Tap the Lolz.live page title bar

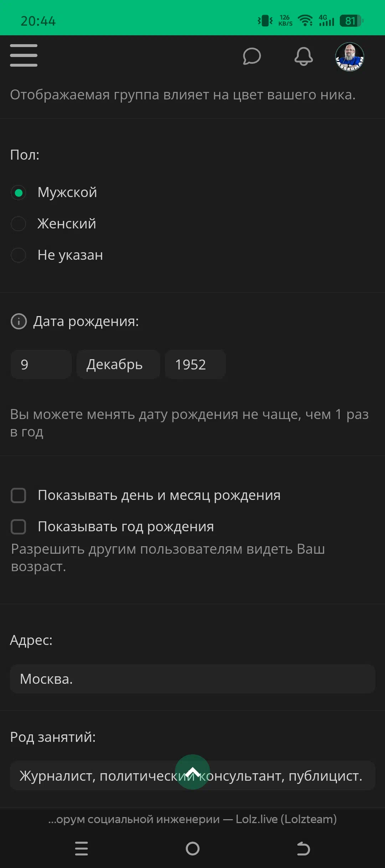192,819
